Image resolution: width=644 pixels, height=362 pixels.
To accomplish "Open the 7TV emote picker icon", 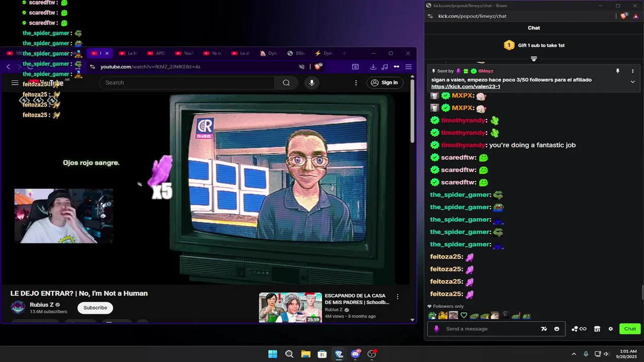I will click(x=544, y=329).
